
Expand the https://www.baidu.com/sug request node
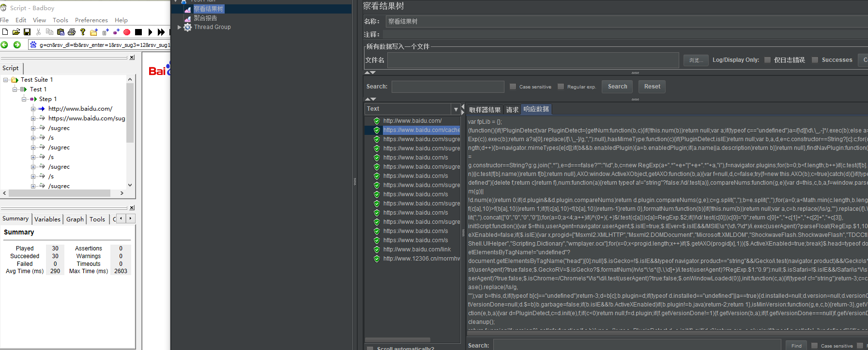pos(33,118)
